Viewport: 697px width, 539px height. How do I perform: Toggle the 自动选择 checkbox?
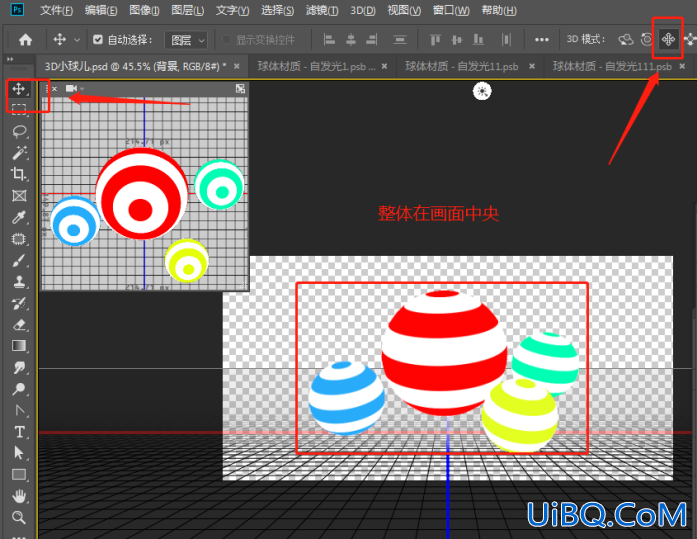(x=98, y=40)
